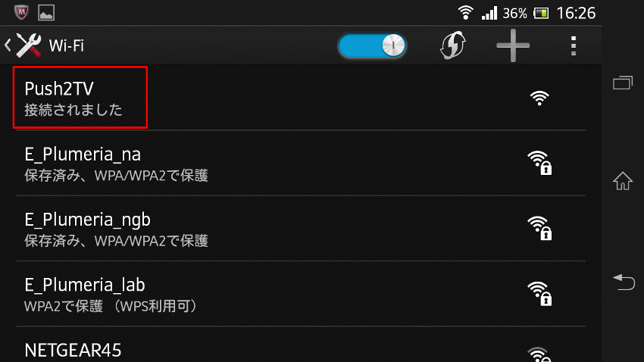Select the connected Push2TV network
Image resolution: width=644 pixels, height=362 pixels.
coord(301,98)
